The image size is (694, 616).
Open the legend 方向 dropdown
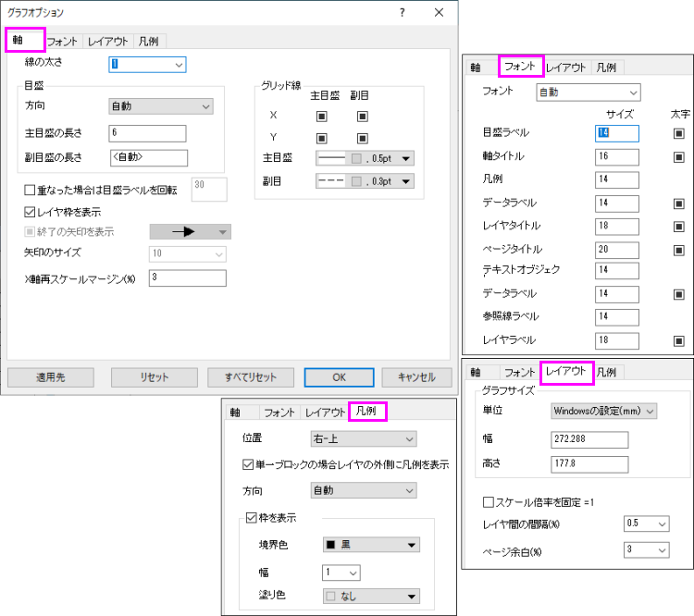click(x=364, y=490)
